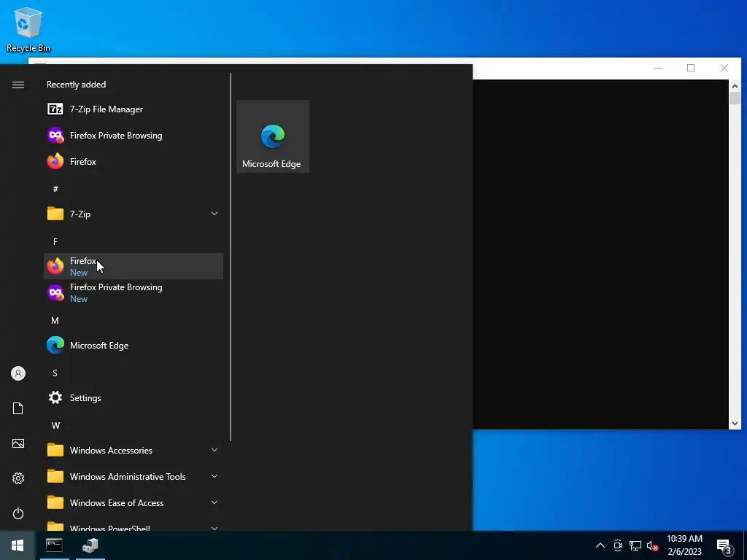Open Firefox under Recently added

(133, 161)
